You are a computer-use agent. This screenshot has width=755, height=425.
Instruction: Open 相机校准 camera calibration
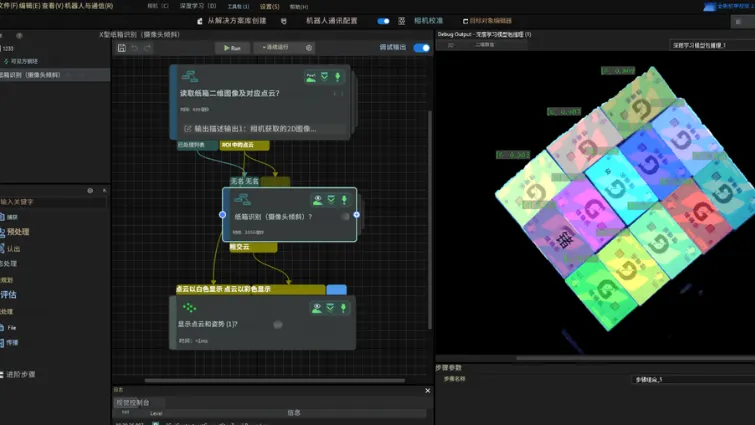pyautogui.click(x=428, y=21)
